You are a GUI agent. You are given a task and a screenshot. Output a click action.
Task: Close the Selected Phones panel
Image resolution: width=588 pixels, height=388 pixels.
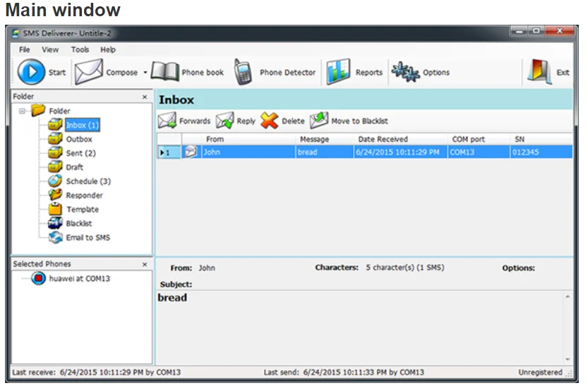click(145, 265)
